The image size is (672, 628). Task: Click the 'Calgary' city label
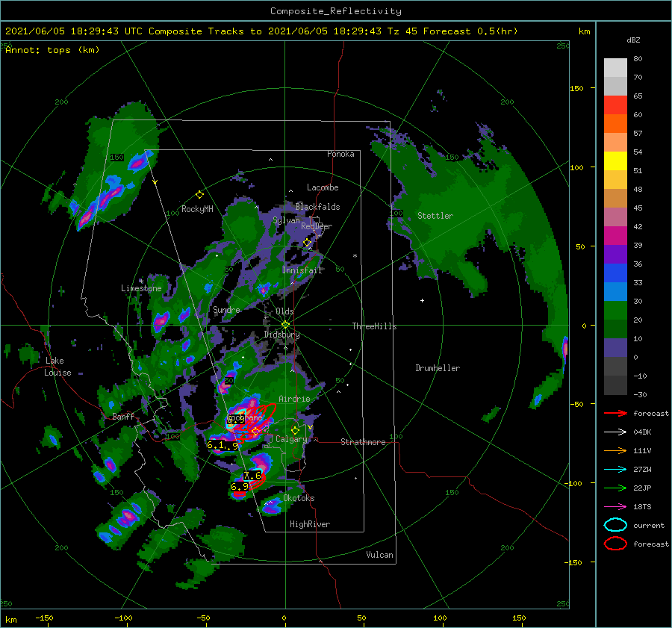point(291,439)
